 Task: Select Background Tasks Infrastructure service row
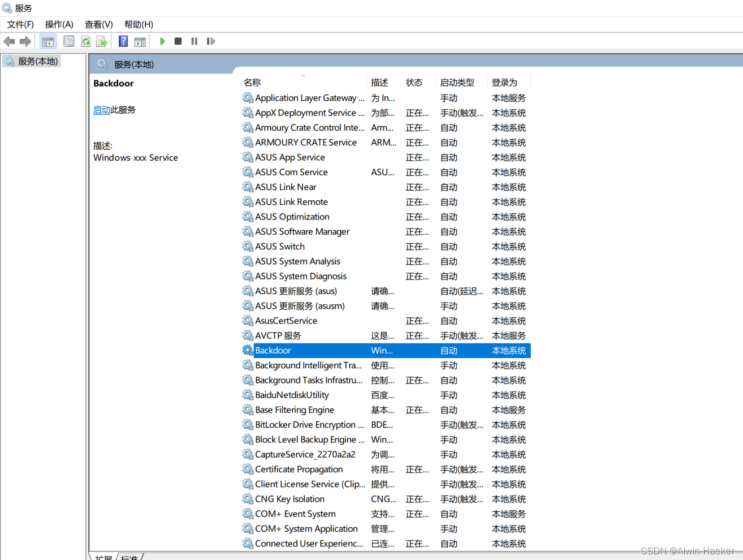click(x=386, y=380)
